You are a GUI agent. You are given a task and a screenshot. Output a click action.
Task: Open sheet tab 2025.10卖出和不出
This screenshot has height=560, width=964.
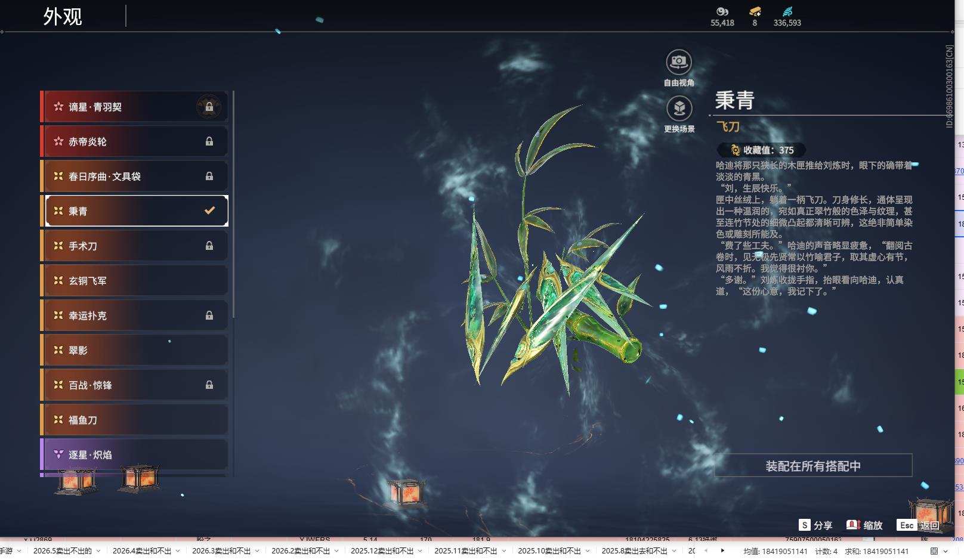549,551
